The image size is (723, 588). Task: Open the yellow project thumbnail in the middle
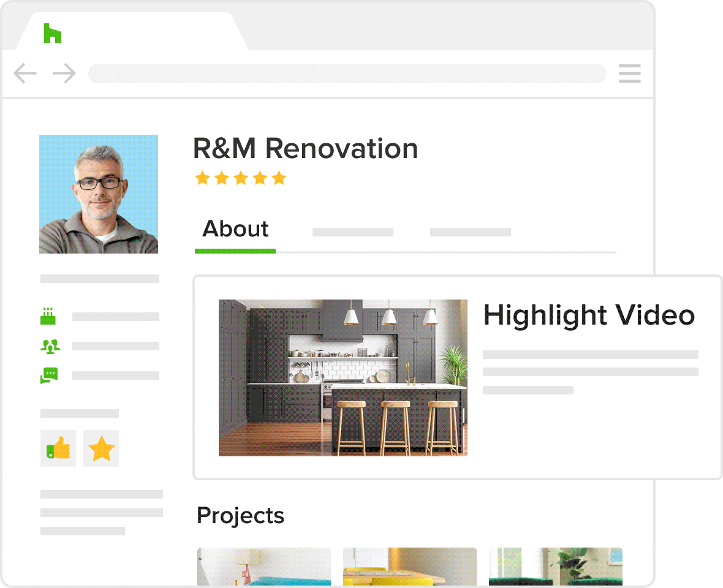[x=409, y=567]
